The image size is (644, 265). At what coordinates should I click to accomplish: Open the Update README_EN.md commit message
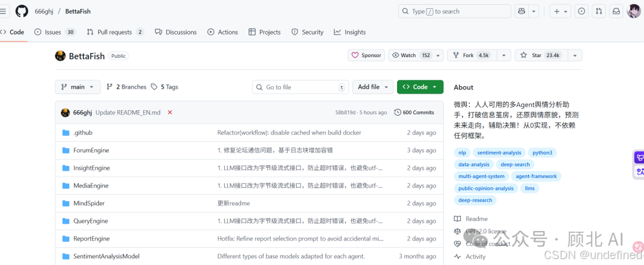(128, 113)
